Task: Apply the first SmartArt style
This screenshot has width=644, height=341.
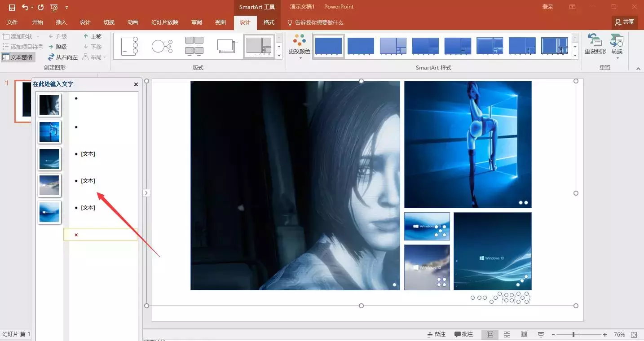Action: pos(328,46)
